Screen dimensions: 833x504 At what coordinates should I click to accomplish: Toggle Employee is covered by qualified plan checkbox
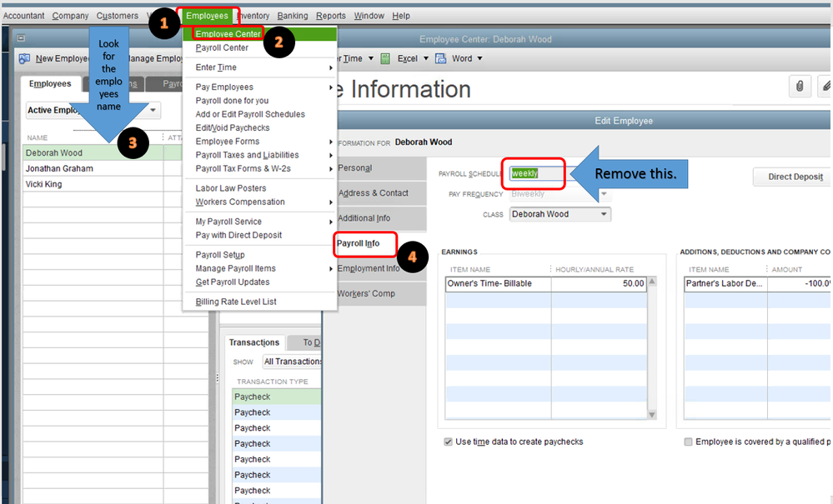(689, 442)
